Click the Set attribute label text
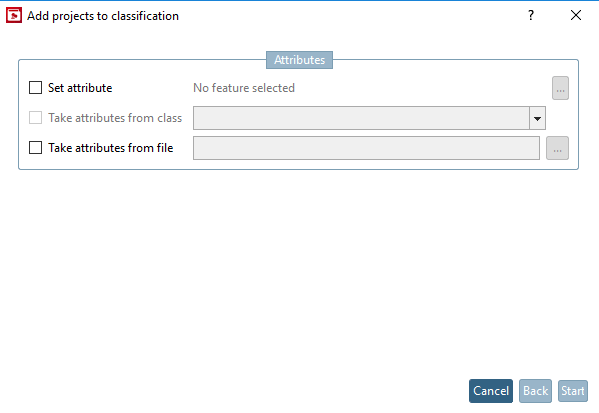This screenshot has width=599, height=413. point(80,88)
